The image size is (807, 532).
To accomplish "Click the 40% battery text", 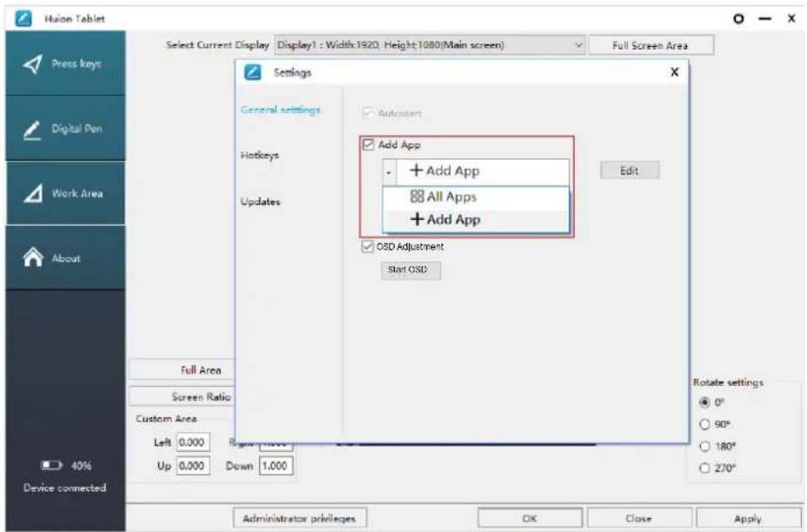I will 82,466.
